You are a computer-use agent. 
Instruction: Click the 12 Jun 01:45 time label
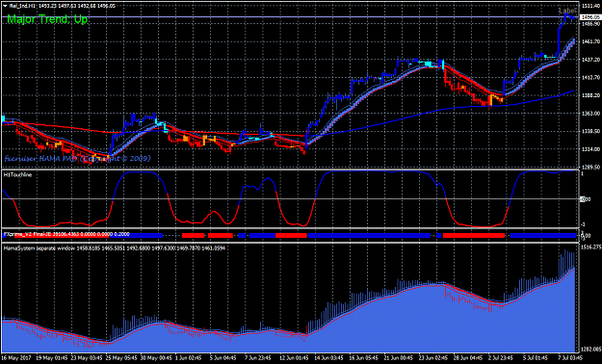[x=294, y=357]
